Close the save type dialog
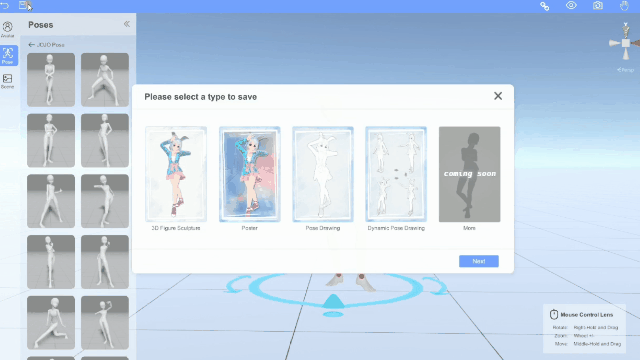Image resolution: width=640 pixels, height=360 pixels. (x=498, y=96)
